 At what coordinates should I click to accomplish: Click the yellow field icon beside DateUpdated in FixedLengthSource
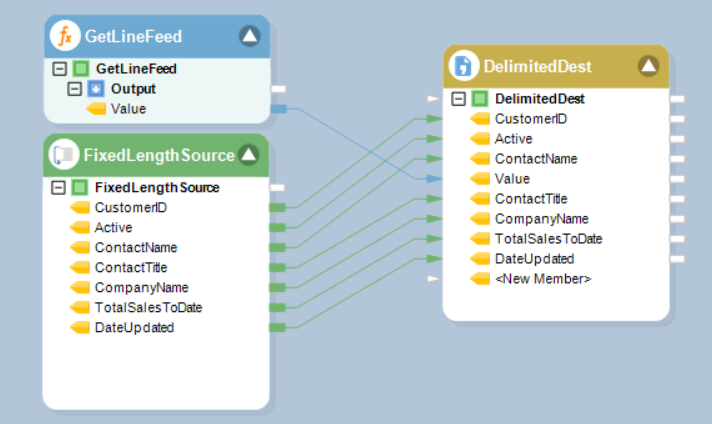(80, 327)
